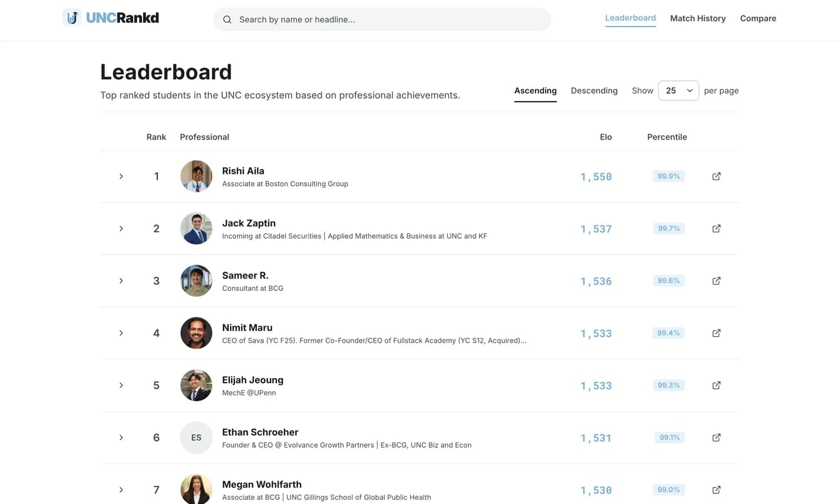This screenshot has height=504, width=839.
Task: Switch to Ascending sort order
Action: click(x=535, y=90)
